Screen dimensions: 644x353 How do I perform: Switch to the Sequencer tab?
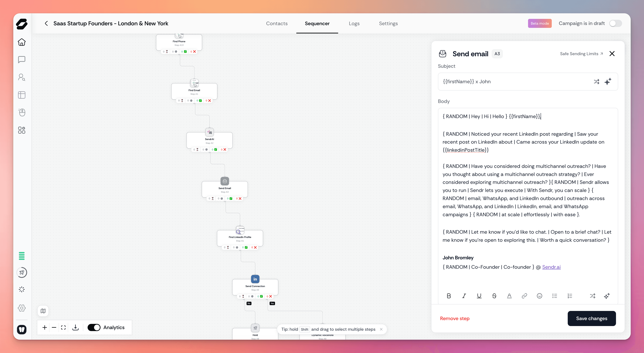point(317,23)
